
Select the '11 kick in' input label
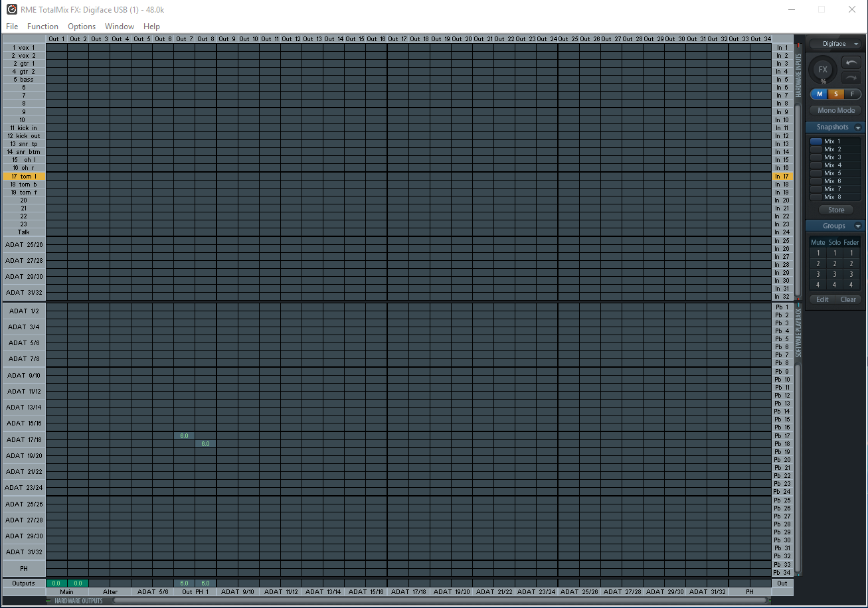point(24,128)
